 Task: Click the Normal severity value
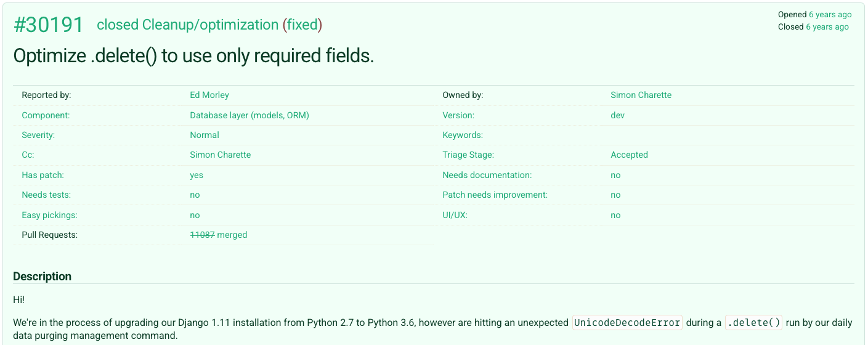[204, 135]
